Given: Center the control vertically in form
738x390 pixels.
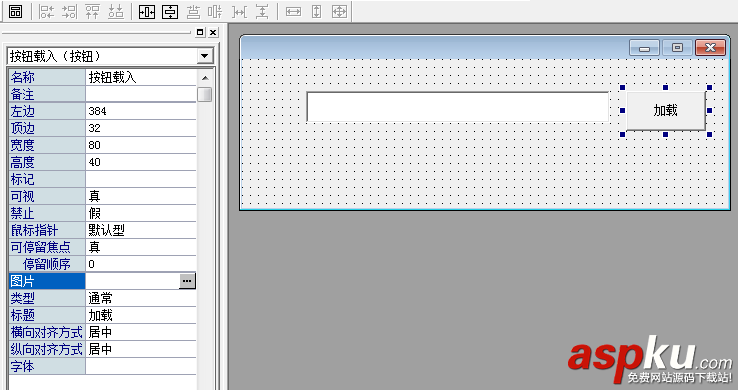Looking at the screenshot, I should coord(170,11).
